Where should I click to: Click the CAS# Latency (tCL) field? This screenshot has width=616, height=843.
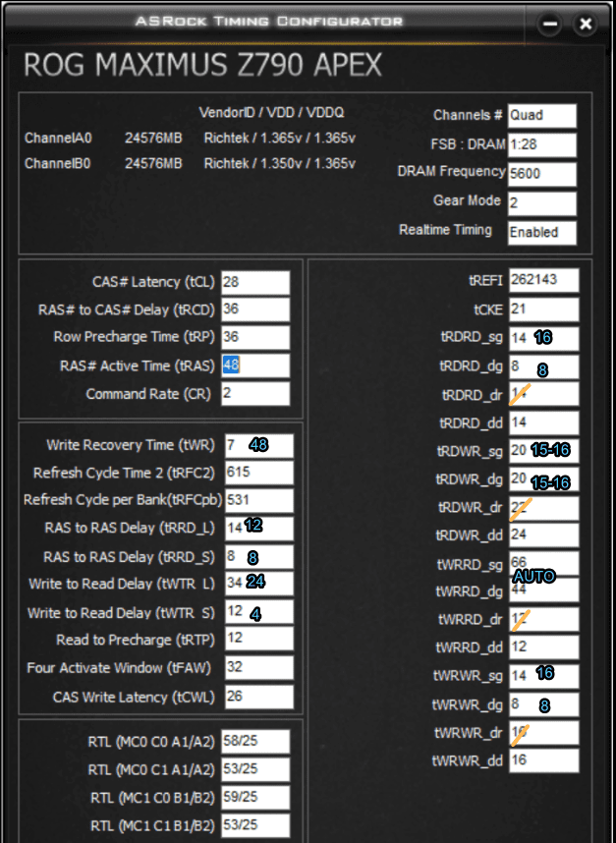255,282
